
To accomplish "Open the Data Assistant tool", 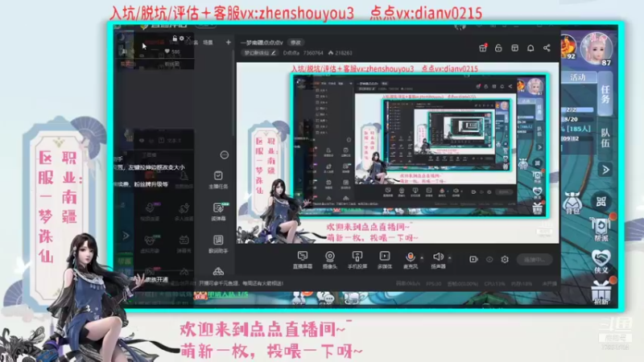I will [x=218, y=244].
